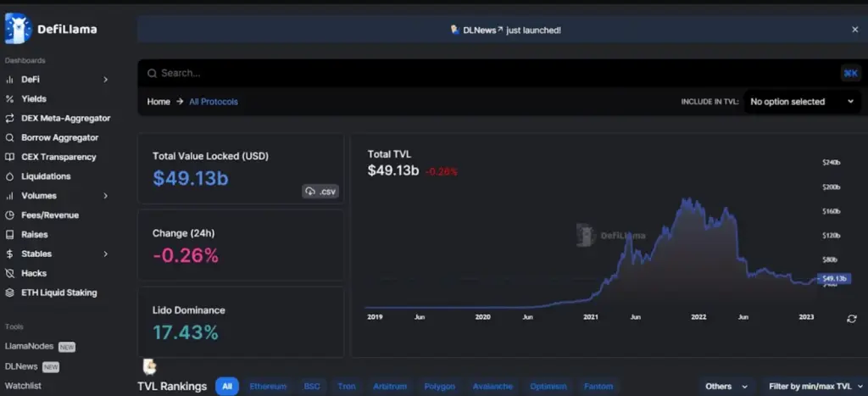Viewport: 868px width, 396px height.
Task: Click the $49.13b Total Value Locked figure
Action: click(191, 178)
